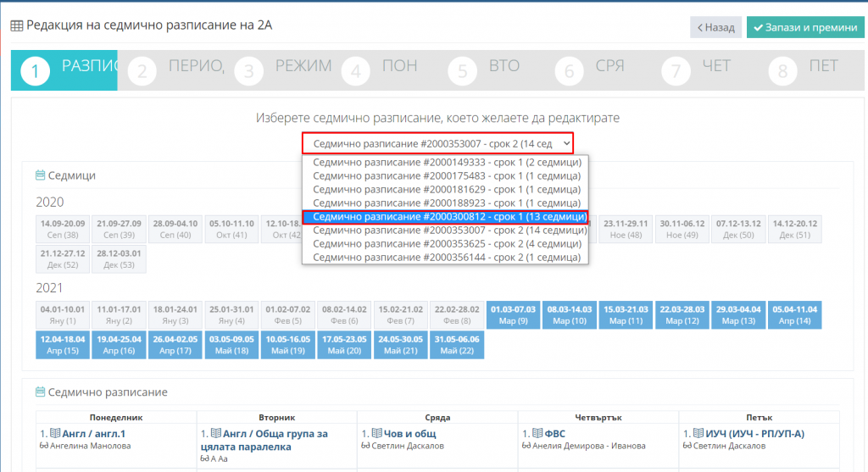This screenshot has height=472, width=868.
Task: Choose schedule #2000356144 - срок 2 (1 седмица)
Action: (x=445, y=258)
